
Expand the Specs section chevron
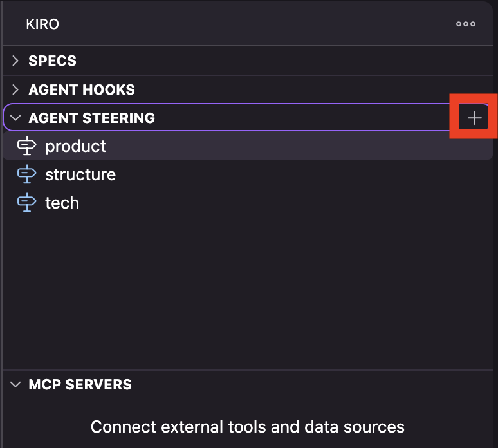[15, 61]
